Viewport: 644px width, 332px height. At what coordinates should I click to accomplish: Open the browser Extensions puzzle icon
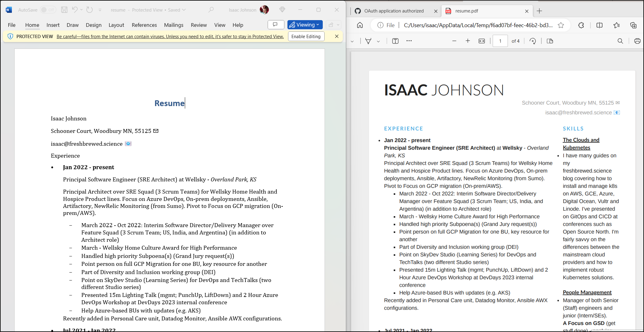(581, 25)
